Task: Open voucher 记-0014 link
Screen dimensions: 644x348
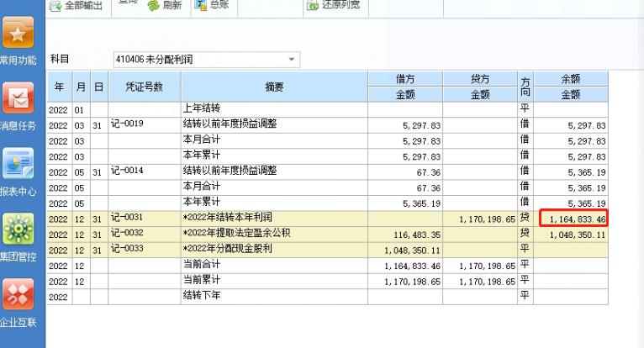Action: click(x=128, y=171)
